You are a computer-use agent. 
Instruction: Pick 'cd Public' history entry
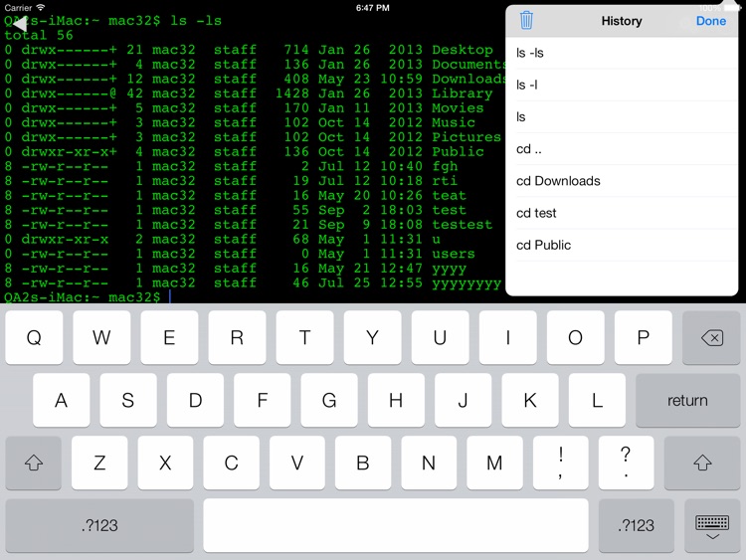(x=622, y=245)
